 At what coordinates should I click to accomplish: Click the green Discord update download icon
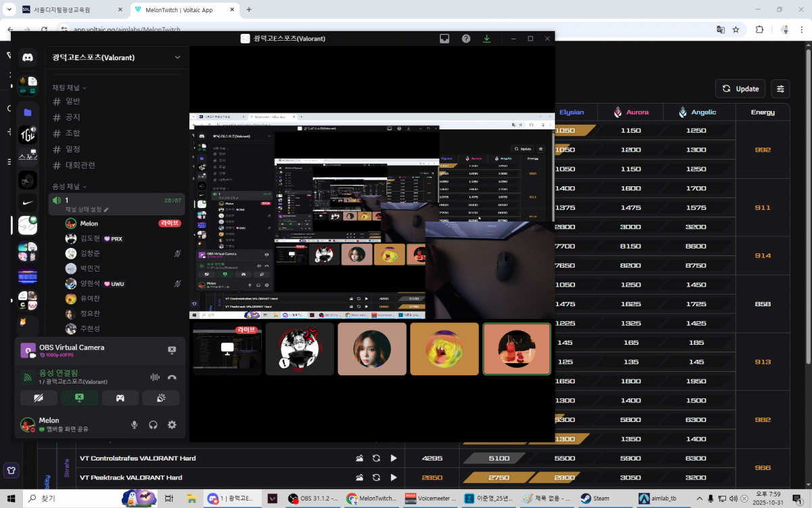pyautogui.click(x=487, y=39)
